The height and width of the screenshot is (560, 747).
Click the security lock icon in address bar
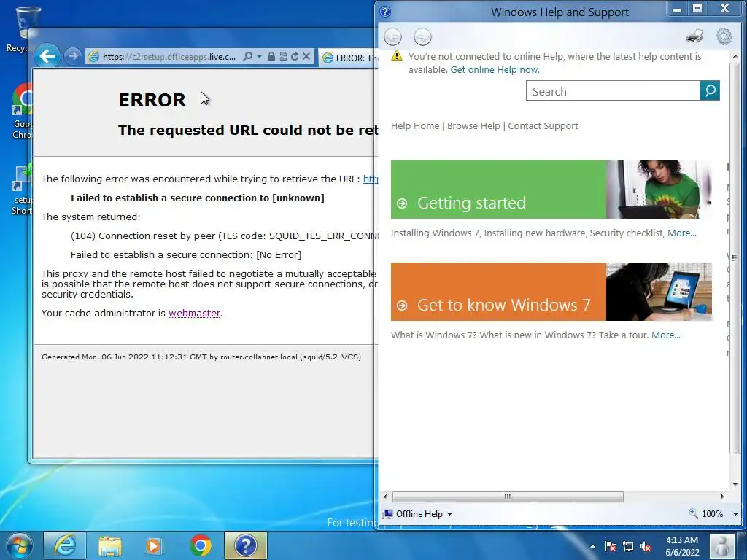(x=271, y=56)
